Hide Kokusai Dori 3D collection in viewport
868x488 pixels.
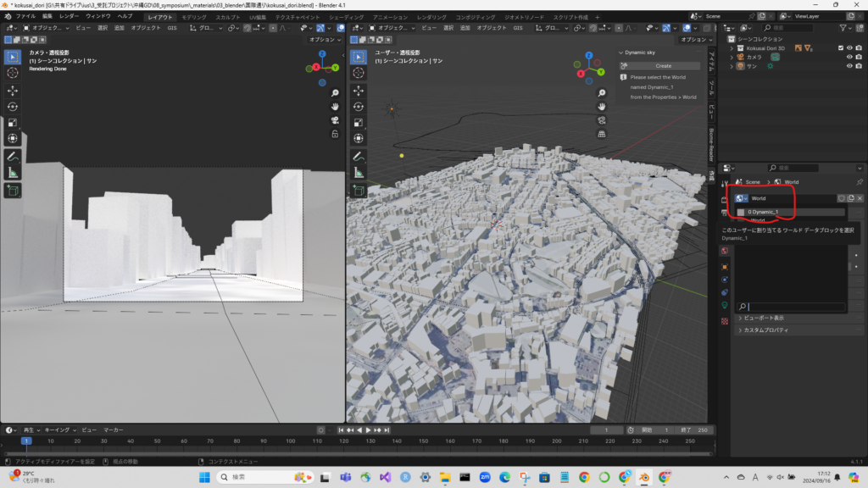[849, 47]
